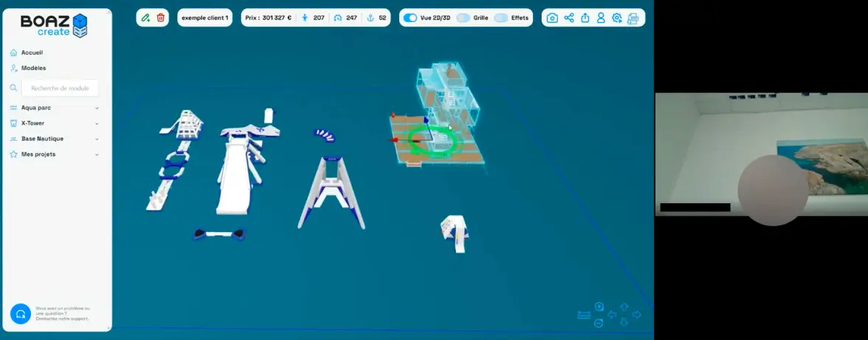Expand the Base Nautique chevron

pos(97,139)
